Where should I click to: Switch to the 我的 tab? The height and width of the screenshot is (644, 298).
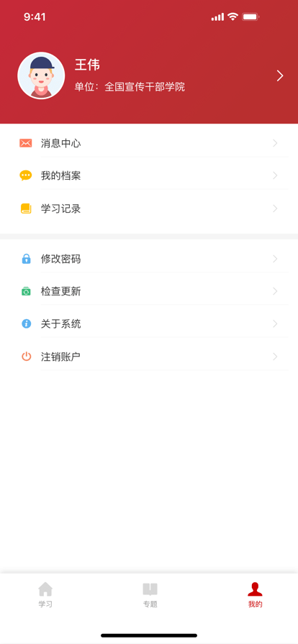pos(255,594)
